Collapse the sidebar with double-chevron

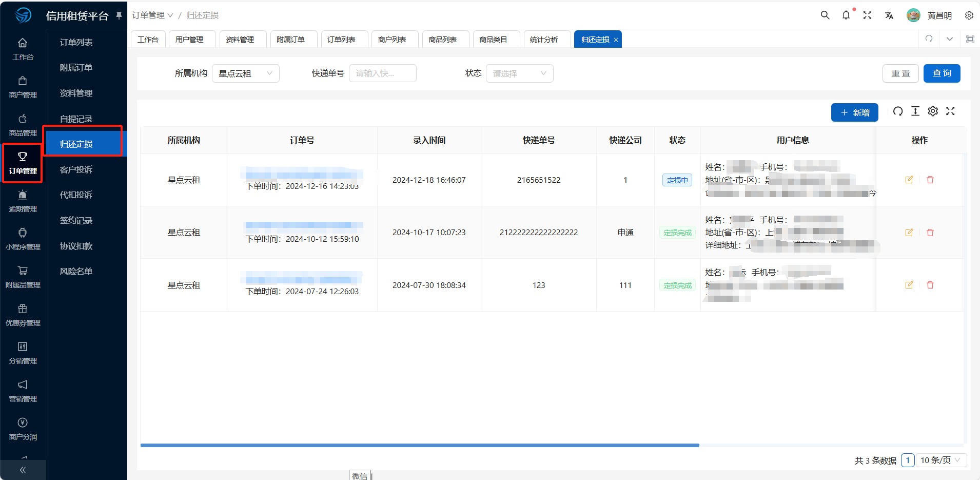click(23, 470)
